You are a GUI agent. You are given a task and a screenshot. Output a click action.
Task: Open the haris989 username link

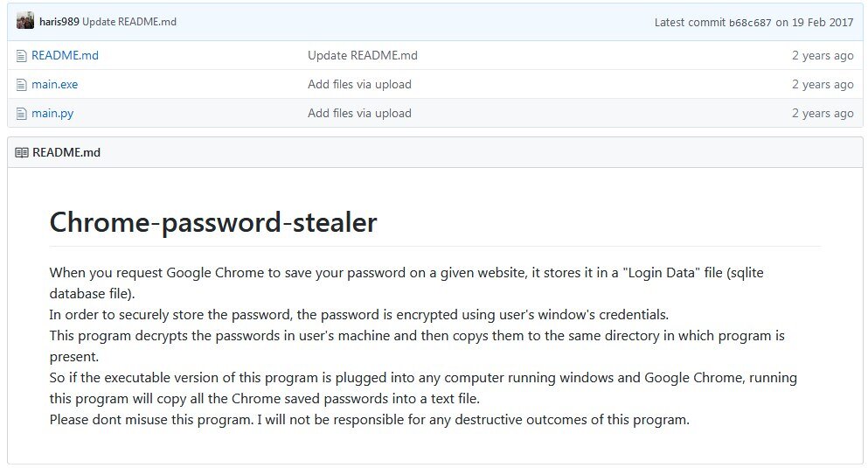[x=59, y=22]
